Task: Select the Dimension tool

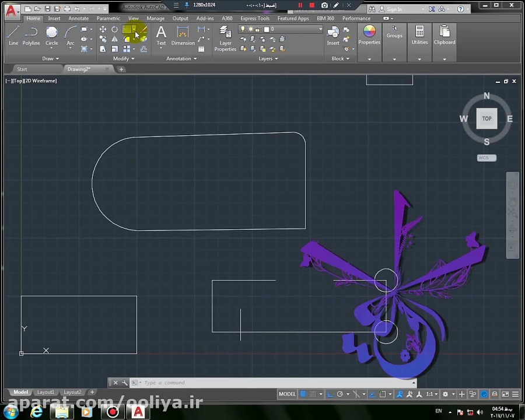Action: tap(183, 36)
